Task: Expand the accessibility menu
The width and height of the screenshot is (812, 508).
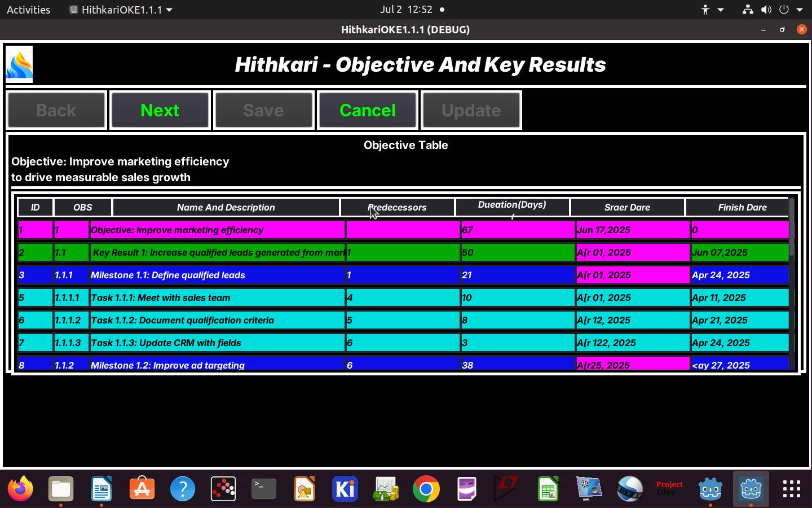Action: pos(712,10)
